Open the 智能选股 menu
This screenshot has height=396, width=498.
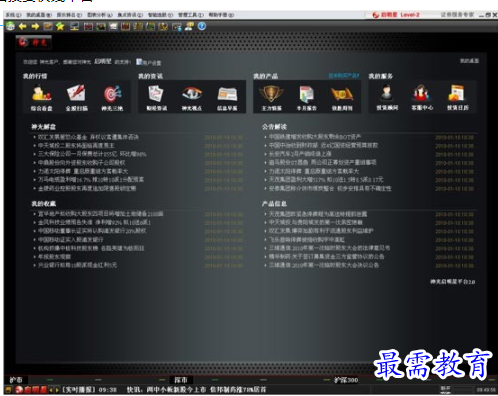pos(160,15)
